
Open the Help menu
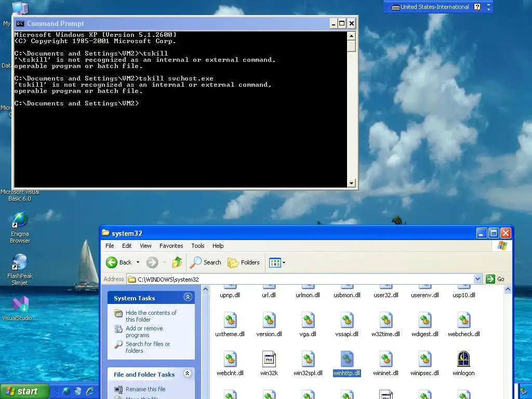218,246
